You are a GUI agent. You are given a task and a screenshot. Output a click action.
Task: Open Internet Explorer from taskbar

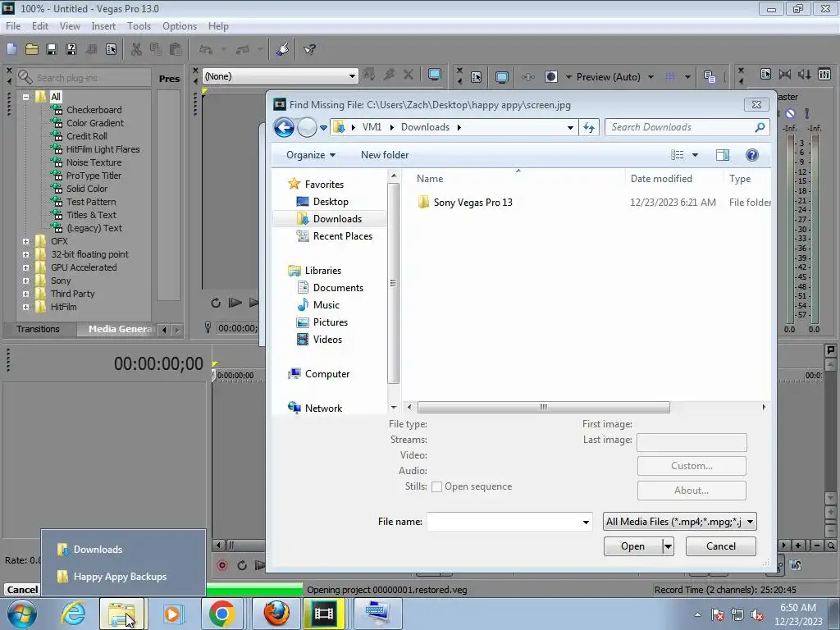(x=73, y=614)
